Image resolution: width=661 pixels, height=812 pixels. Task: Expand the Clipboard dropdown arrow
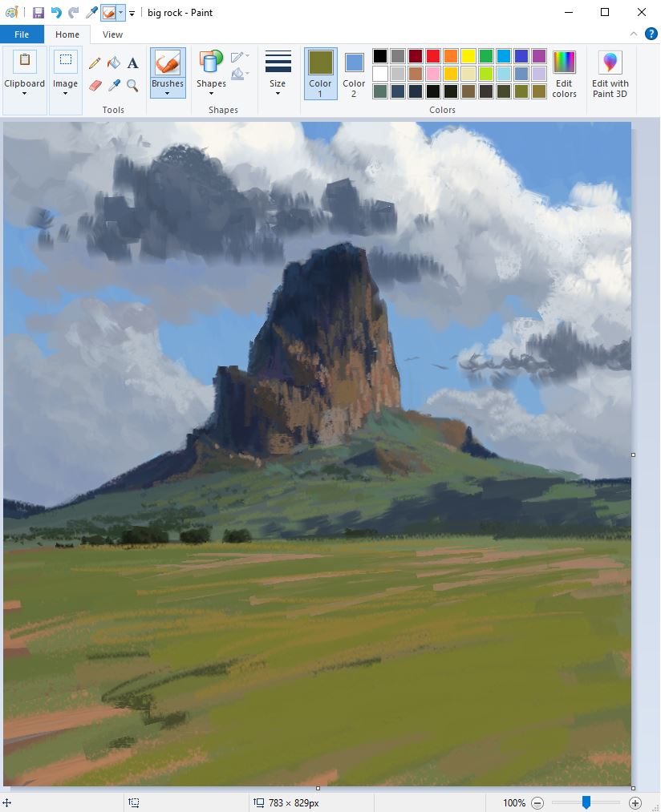point(24,94)
